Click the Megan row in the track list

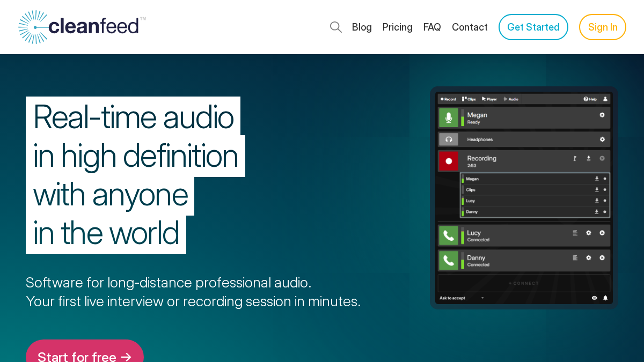[x=535, y=179]
